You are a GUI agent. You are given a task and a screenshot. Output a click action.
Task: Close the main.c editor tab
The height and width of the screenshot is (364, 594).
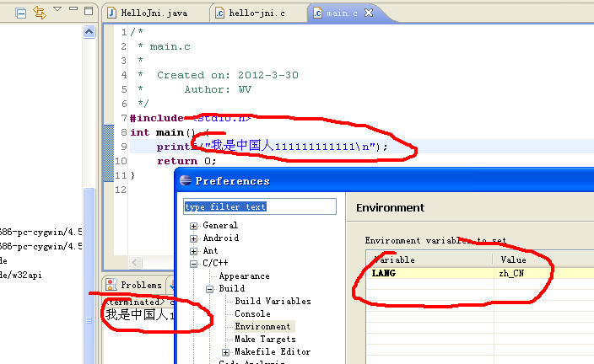coord(369,13)
